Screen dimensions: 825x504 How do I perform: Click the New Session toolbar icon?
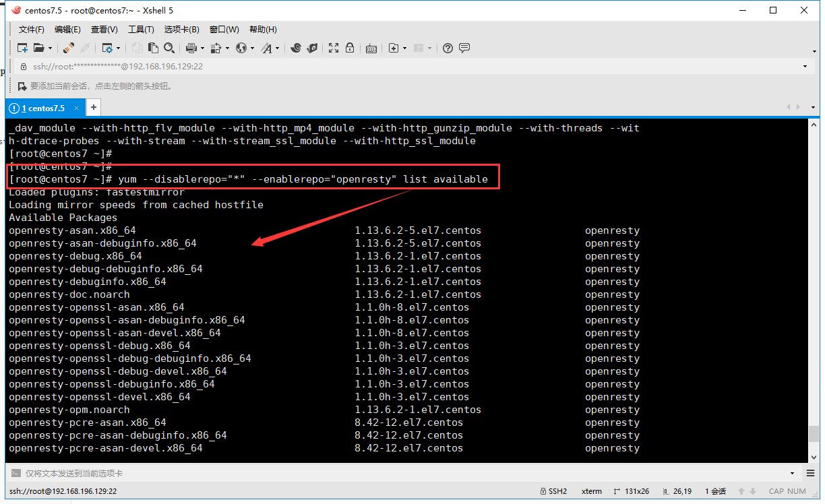[22, 48]
